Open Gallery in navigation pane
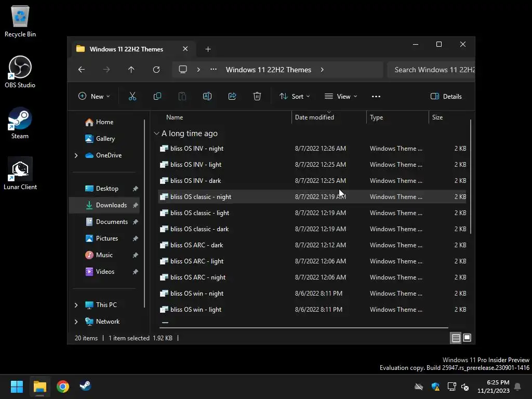Image resolution: width=532 pixels, height=399 pixels. pos(105,139)
